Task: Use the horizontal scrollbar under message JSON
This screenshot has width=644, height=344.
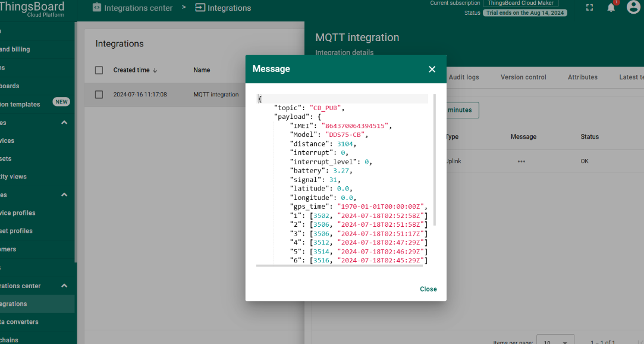Action: click(x=340, y=265)
